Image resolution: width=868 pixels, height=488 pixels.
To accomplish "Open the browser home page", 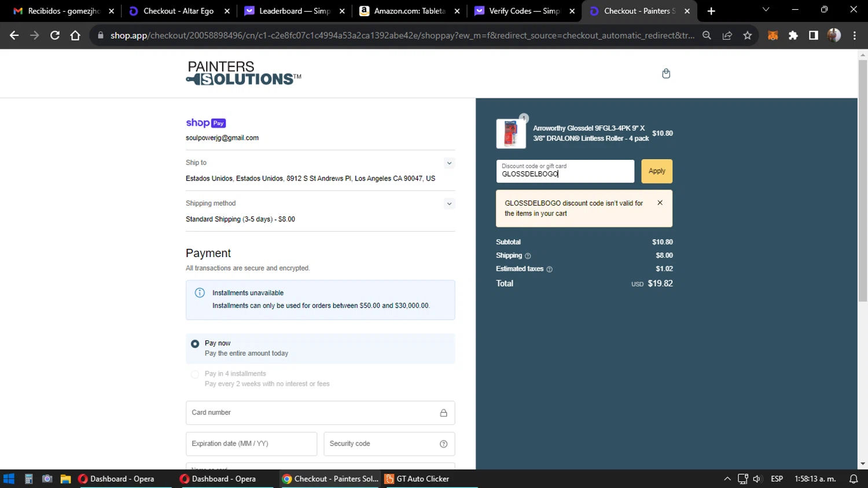I will pos(75,35).
